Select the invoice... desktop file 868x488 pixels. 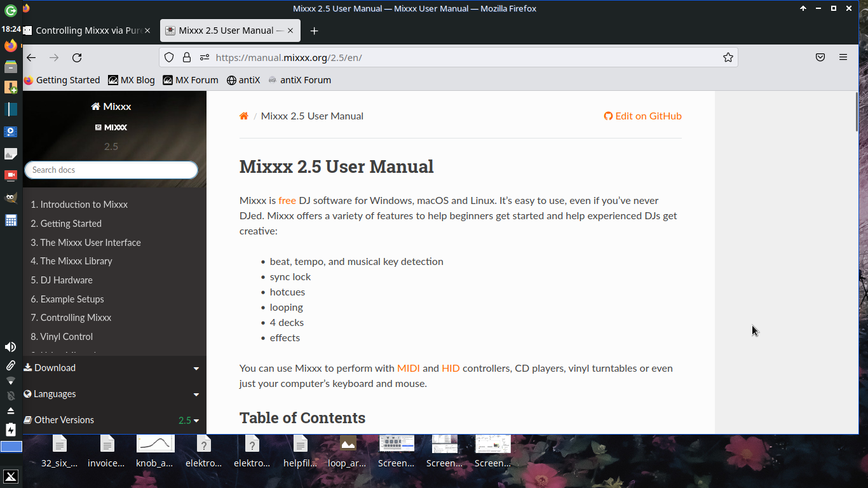[107, 452]
